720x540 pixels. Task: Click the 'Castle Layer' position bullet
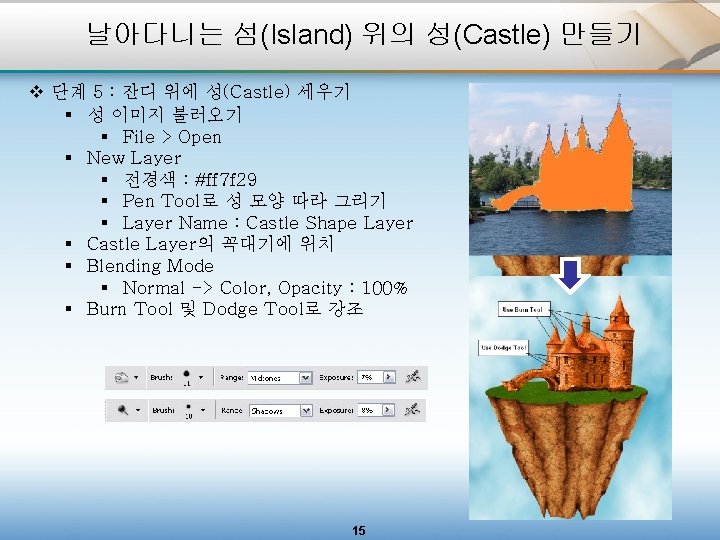pyautogui.click(x=210, y=244)
